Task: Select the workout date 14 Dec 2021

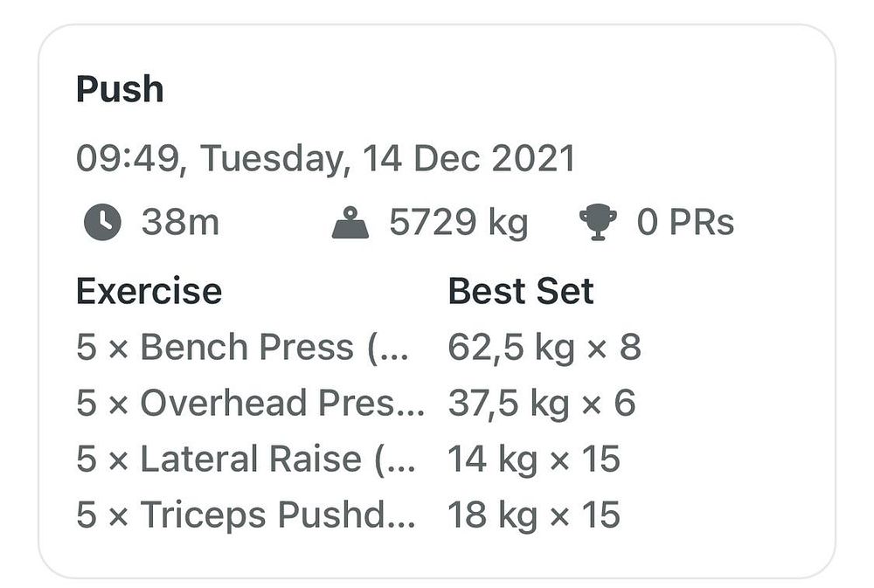Action: coord(468,158)
